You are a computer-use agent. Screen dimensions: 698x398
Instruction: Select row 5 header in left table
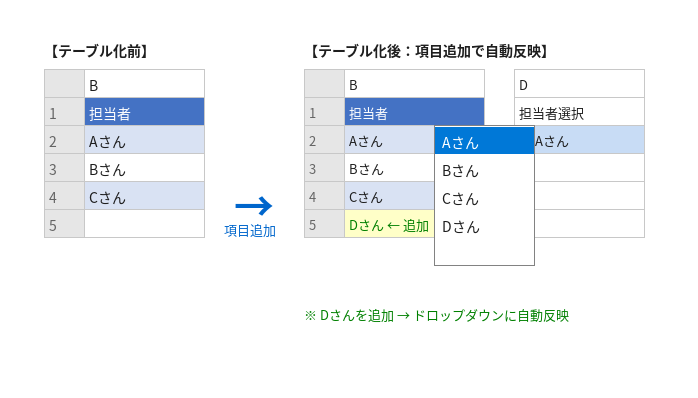pyautogui.click(x=65, y=223)
